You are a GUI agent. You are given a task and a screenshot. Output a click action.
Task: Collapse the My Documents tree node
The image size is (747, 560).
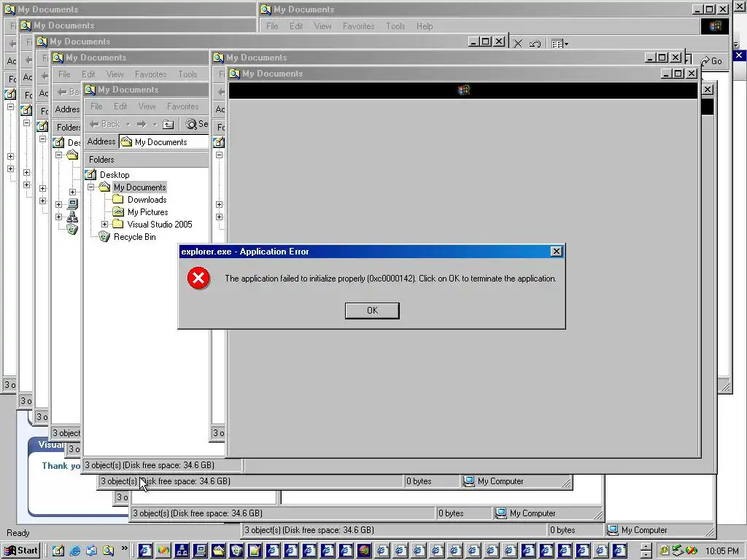click(90, 187)
